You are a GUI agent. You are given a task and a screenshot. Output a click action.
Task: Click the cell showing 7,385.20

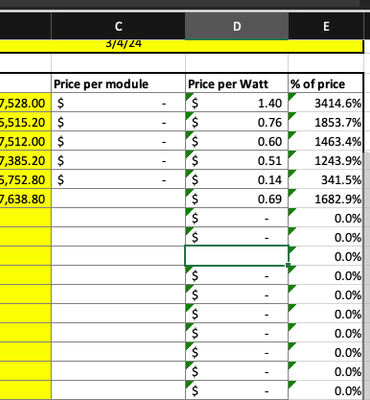pos(25,160)
